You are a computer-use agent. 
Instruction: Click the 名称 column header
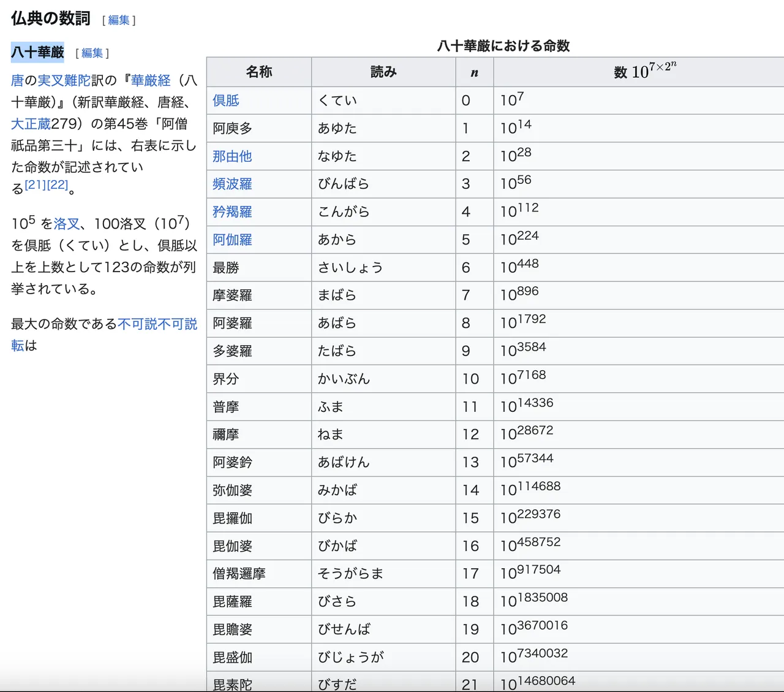tap(259, 72)
